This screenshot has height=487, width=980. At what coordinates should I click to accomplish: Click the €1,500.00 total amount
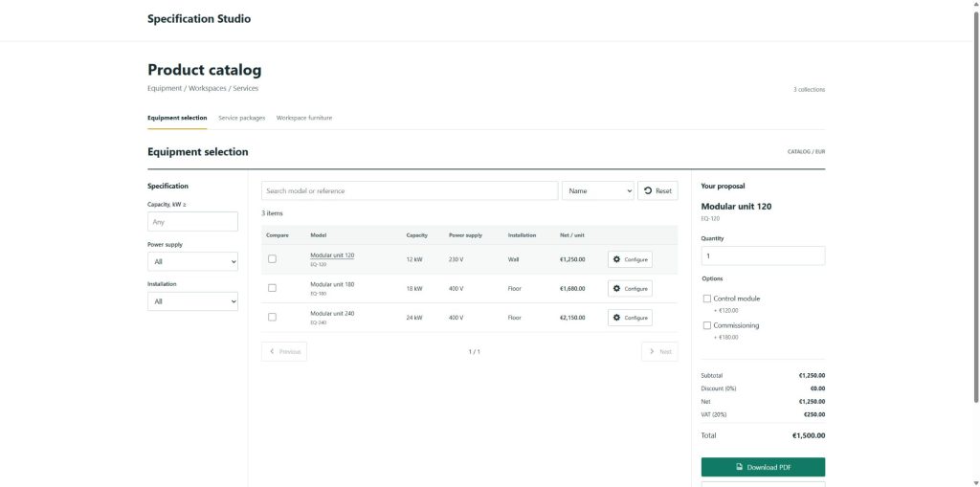click(x=808, y=435)
